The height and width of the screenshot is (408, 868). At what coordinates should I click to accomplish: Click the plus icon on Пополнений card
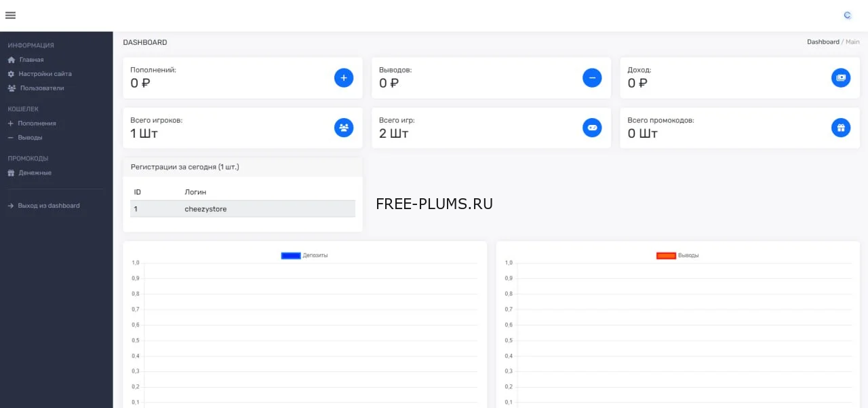click(x=344, y=78)
